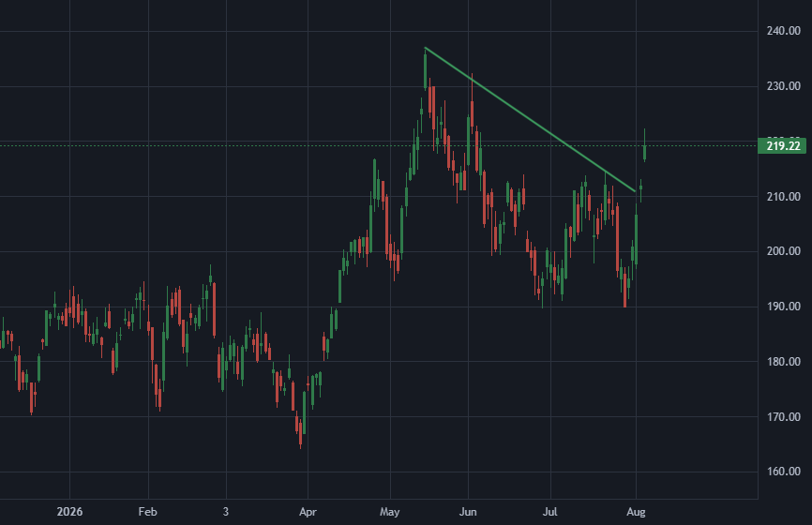812x525 pixels.
Task: Click the 160.00 price axis label
Action: pos(784,472)
